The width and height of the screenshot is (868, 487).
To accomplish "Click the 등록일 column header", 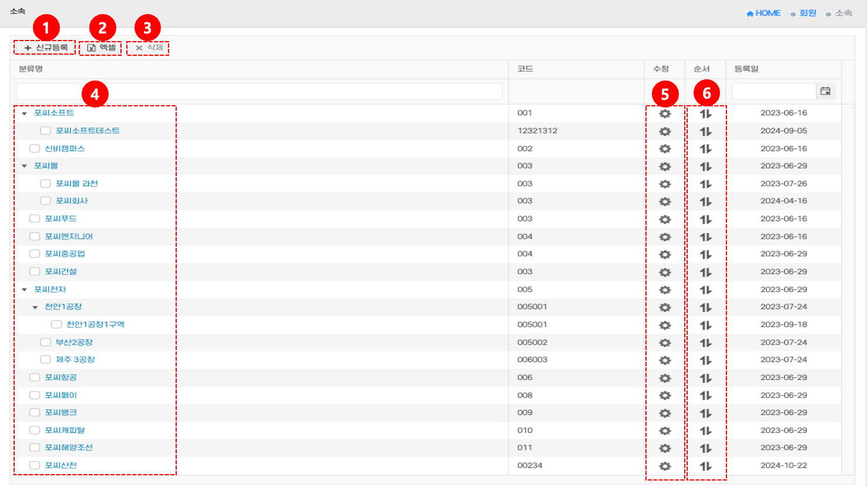I will click(x=746, y=69).
